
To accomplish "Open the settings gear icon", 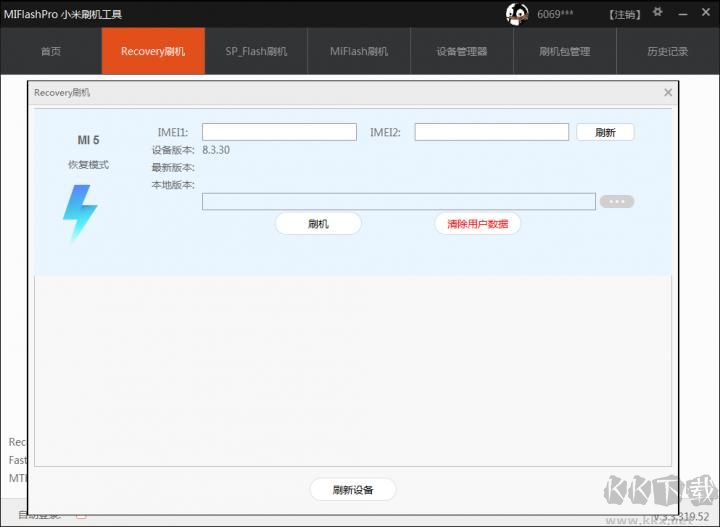I will point(658,12).
